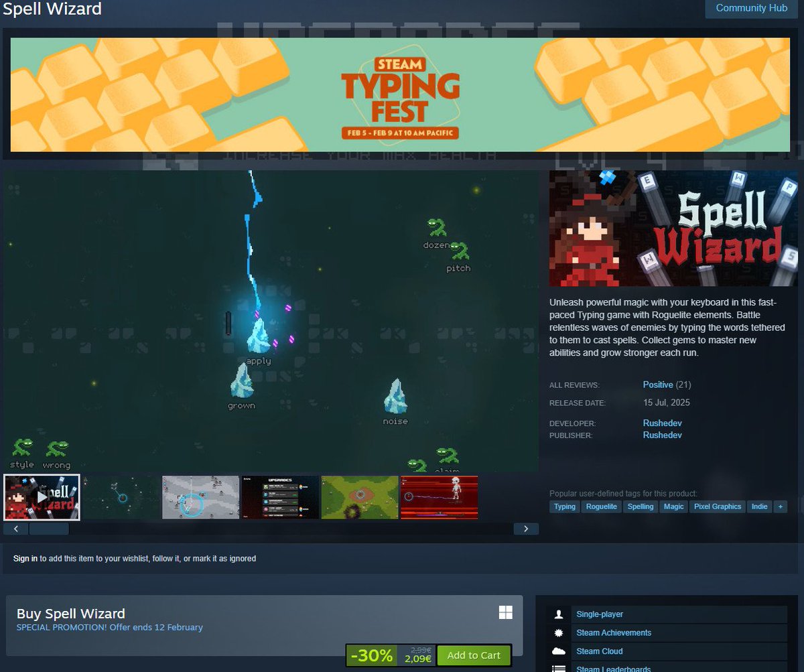Click the thumbnail strip right arrow
Screen dimensions: 804x672
tap(526, 529)
